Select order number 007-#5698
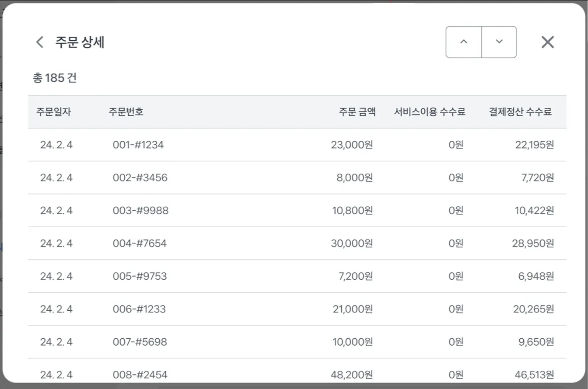The height and width of the screenshot is (389, 588). coord(140,342)
